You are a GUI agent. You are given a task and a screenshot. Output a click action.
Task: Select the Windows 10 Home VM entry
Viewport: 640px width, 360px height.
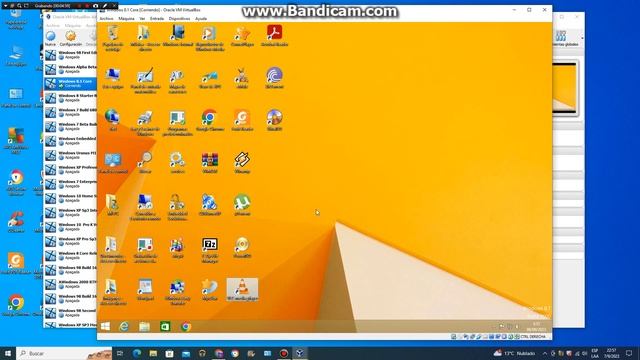pyautogui.click(x=70, y=198)
